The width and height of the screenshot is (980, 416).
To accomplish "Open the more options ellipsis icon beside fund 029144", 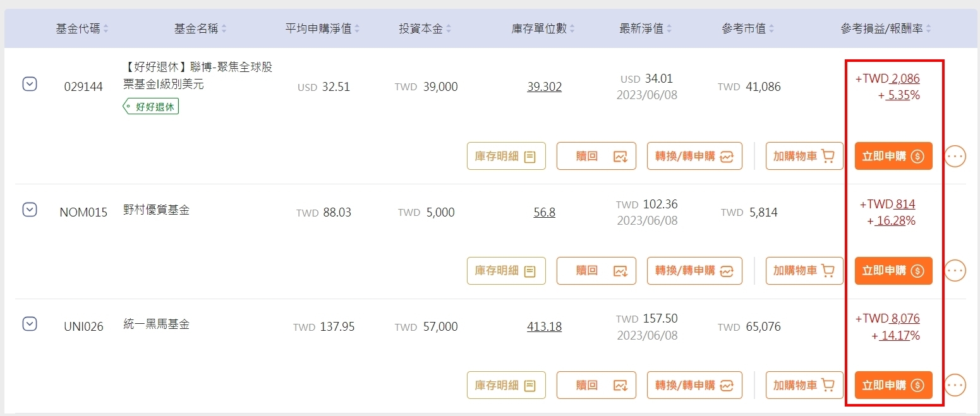I will [955, 156].
